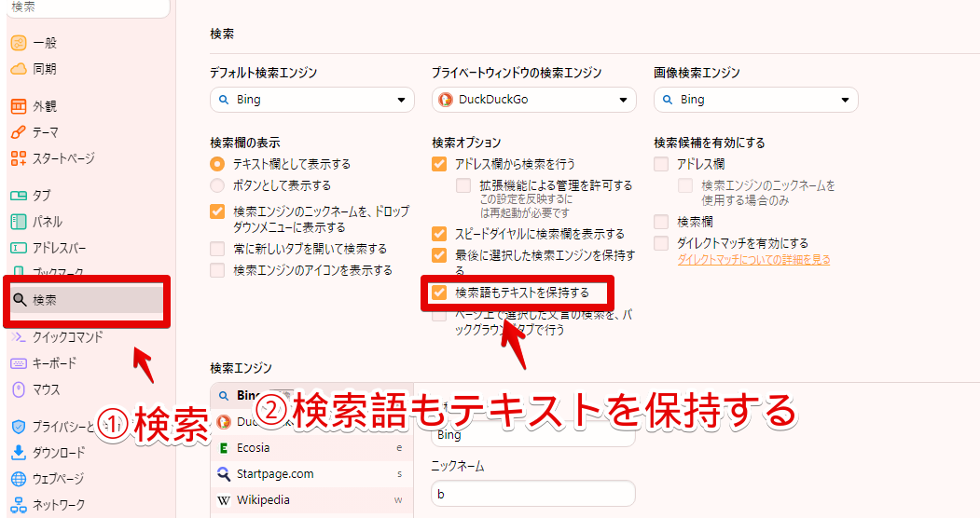The width and height of the screenshot is (980, 518).
Task: Click the Tabs (タブ) icon
Action: 19,196
